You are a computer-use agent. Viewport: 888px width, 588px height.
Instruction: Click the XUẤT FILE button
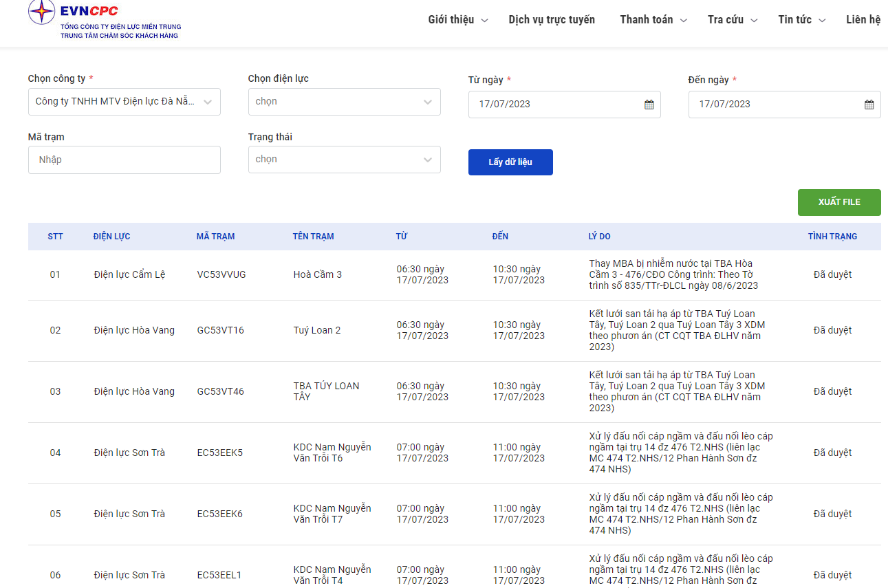tap(839, 202)
